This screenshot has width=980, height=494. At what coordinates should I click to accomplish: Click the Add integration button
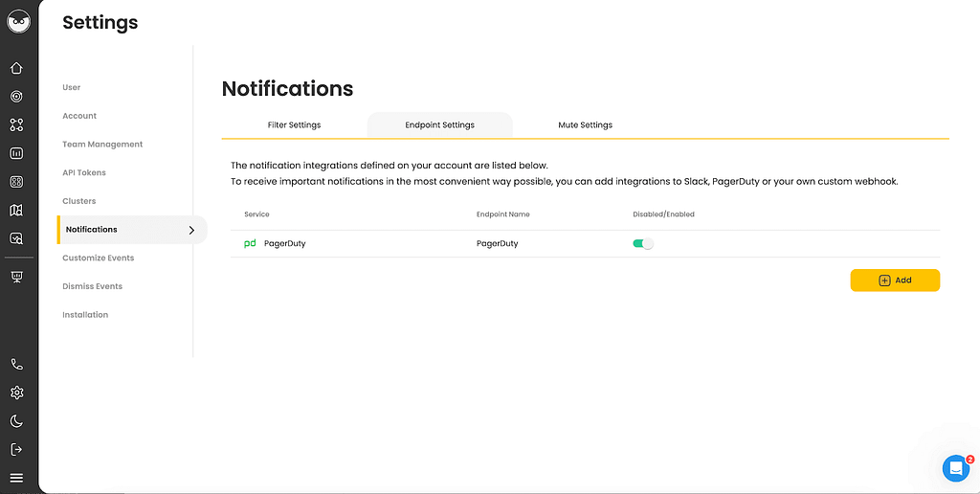coord(895,281)
